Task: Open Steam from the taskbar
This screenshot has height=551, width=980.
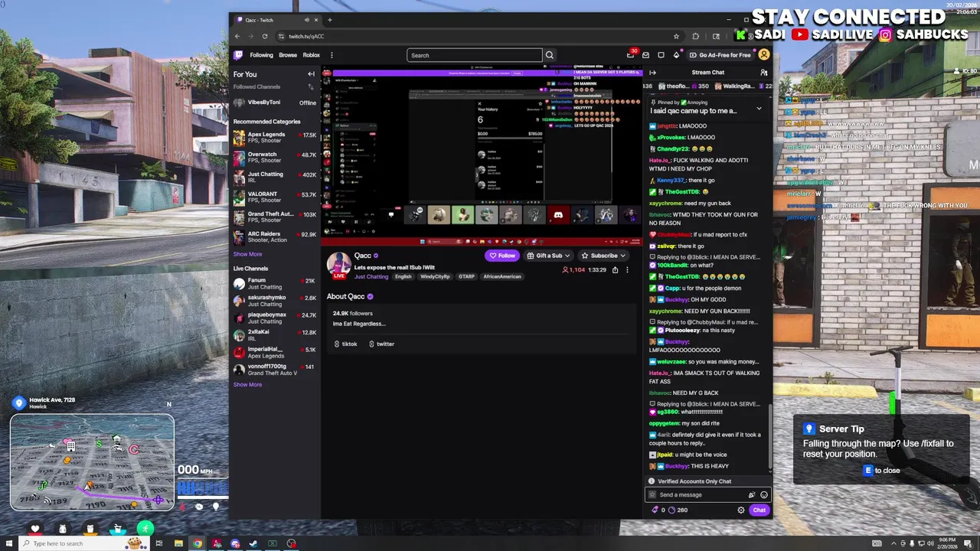Action: point(253,543)
